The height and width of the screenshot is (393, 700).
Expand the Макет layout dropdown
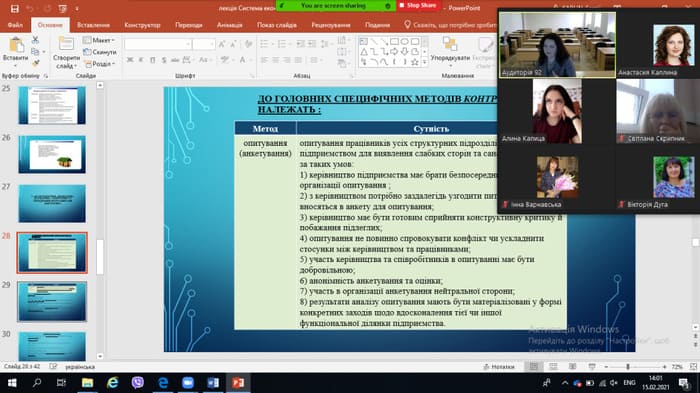pos(99,40)
